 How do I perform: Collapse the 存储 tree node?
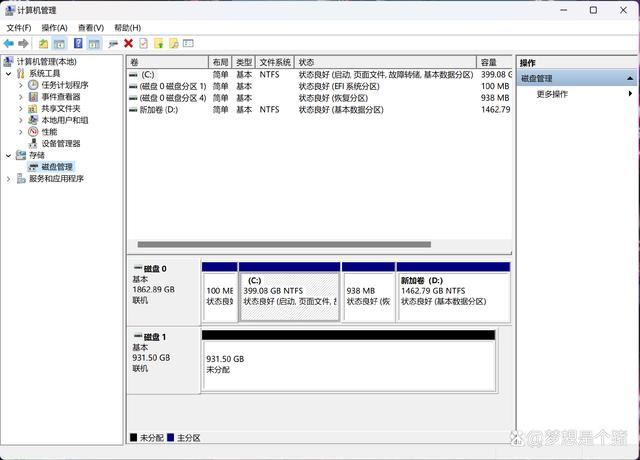[x=9, y=156]
